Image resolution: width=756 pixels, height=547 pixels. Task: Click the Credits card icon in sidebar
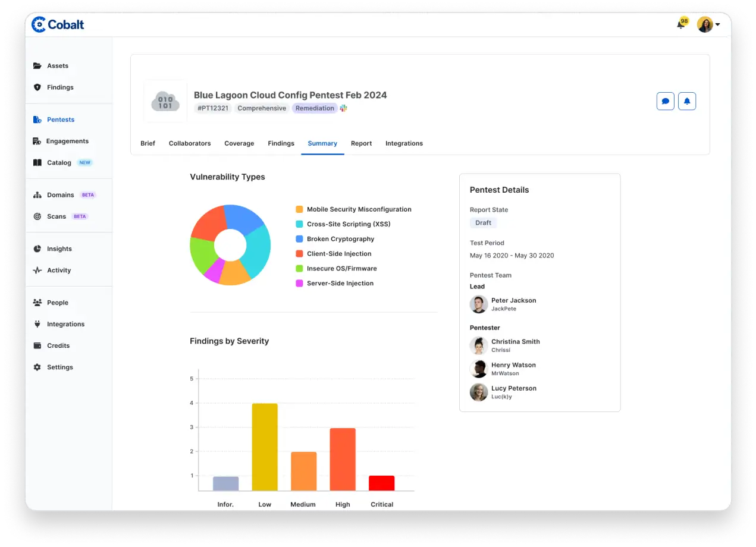click(x=37, y=345)
